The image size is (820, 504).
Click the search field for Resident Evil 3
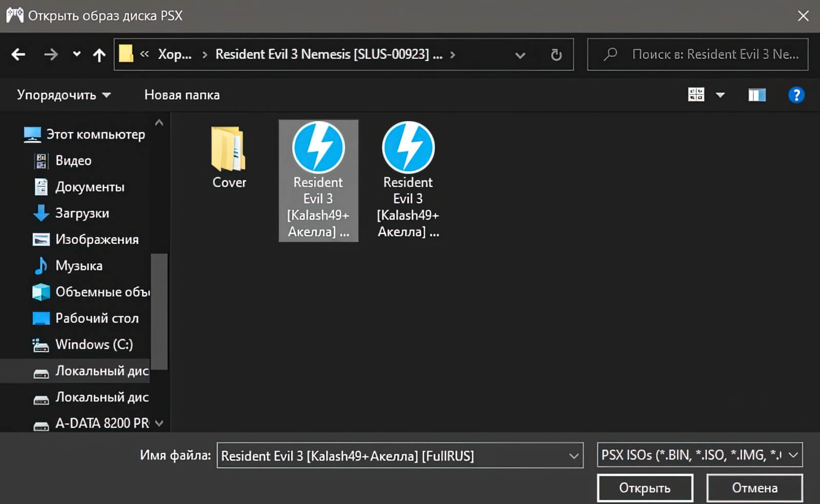coord(698,54)
